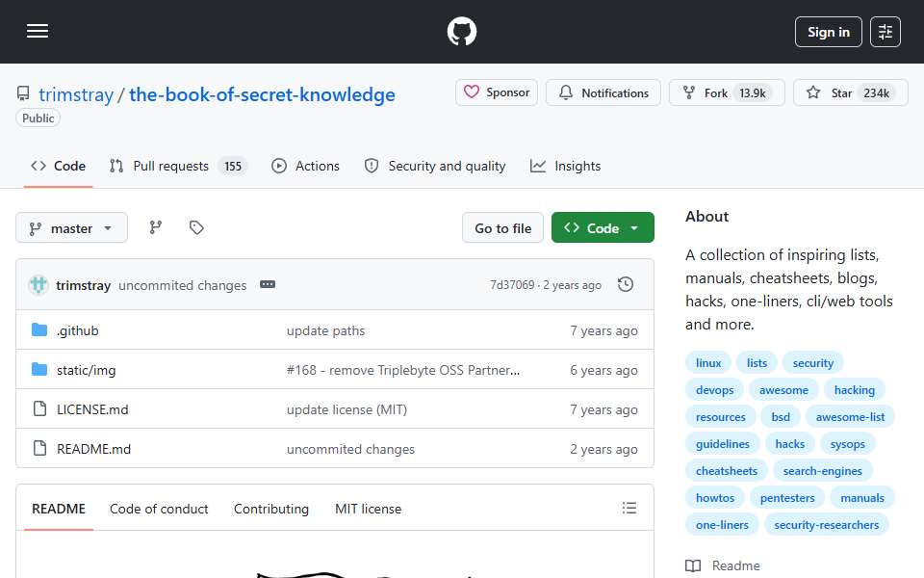The image size is (924, 578).
Task: Star the repository
Action: pos(850,92)
